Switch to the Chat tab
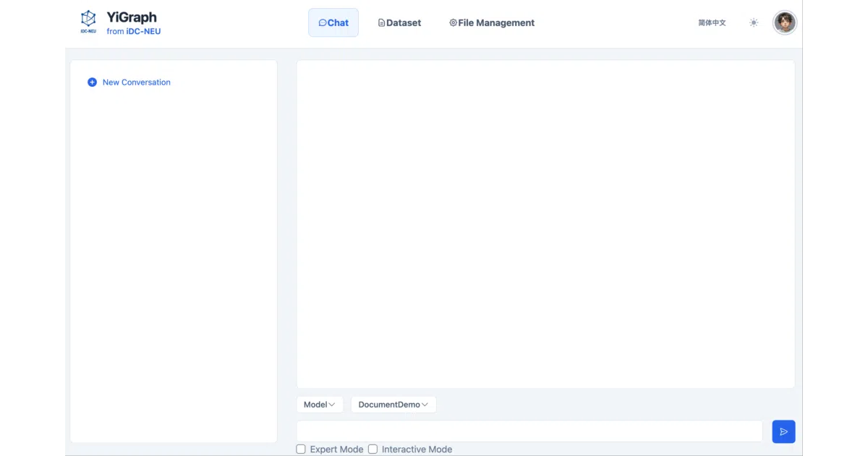The image size is (868, 456). click(333, 22)
